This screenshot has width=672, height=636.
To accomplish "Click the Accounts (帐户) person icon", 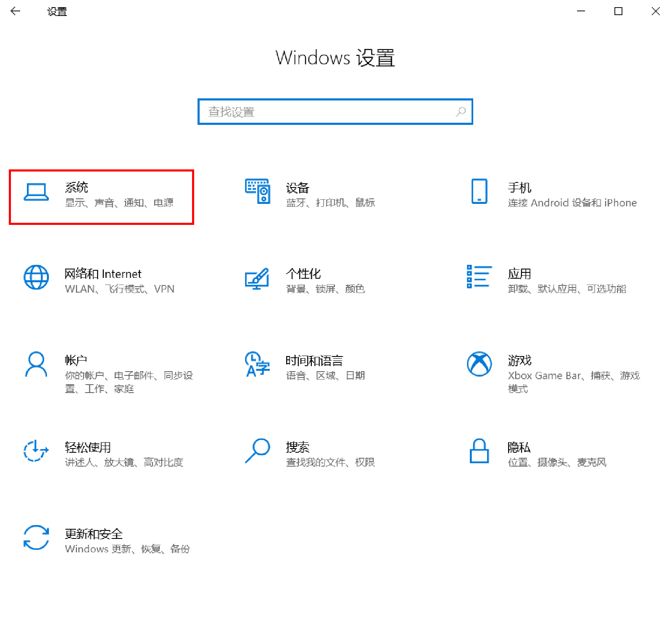I will click(x=36, y=364).
